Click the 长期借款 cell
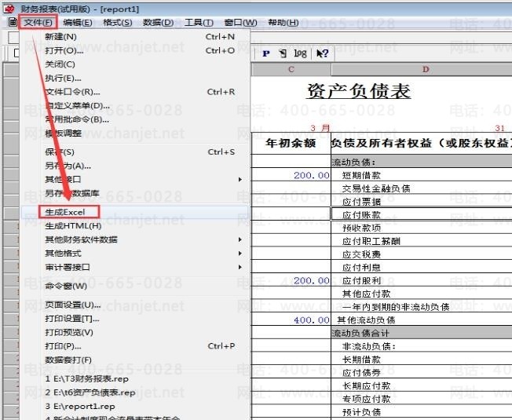 coord(422,360)
